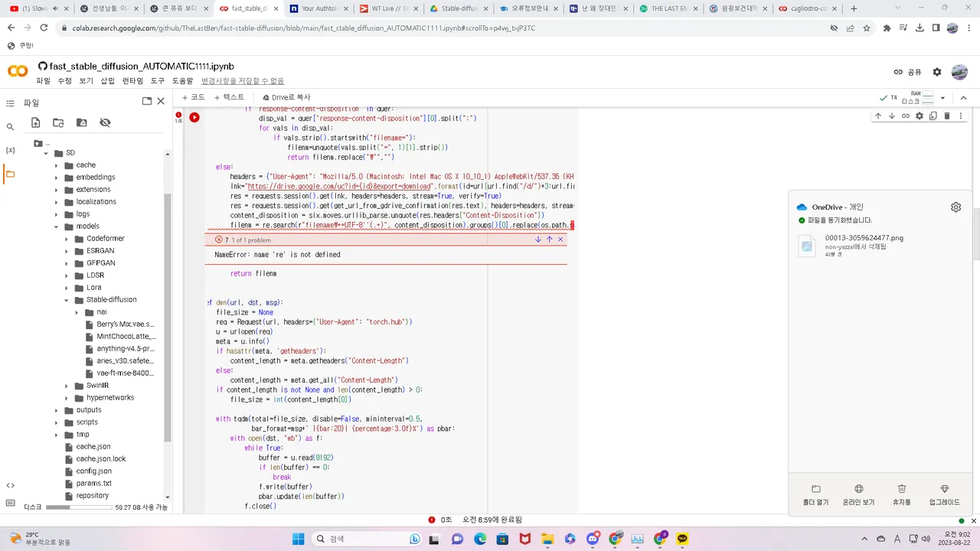This screenshot has width=980, height=551.
Task: Open the 파일 menu
Action: point(43,81)
